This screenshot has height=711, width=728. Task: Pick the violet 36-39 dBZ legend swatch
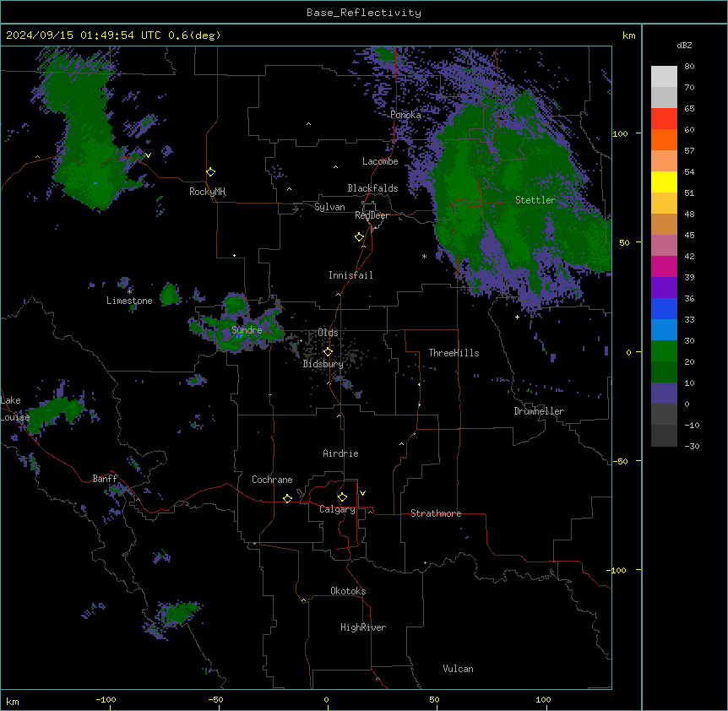pyautogui.click(x=664, y=288)
